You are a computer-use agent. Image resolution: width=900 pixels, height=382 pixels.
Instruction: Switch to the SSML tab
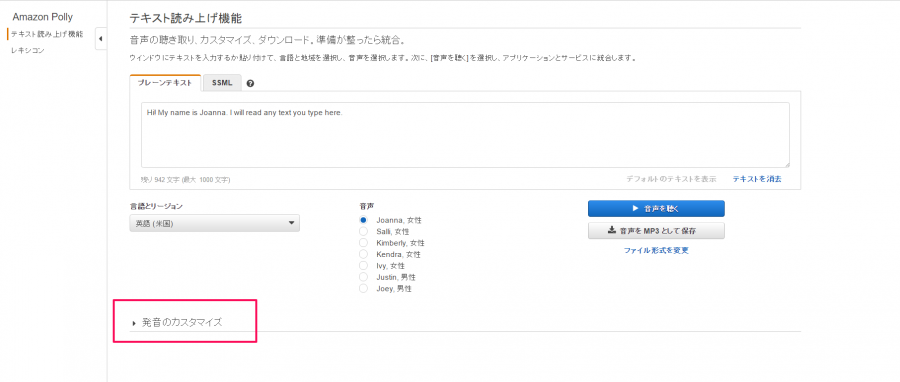[x=222, y=83]
